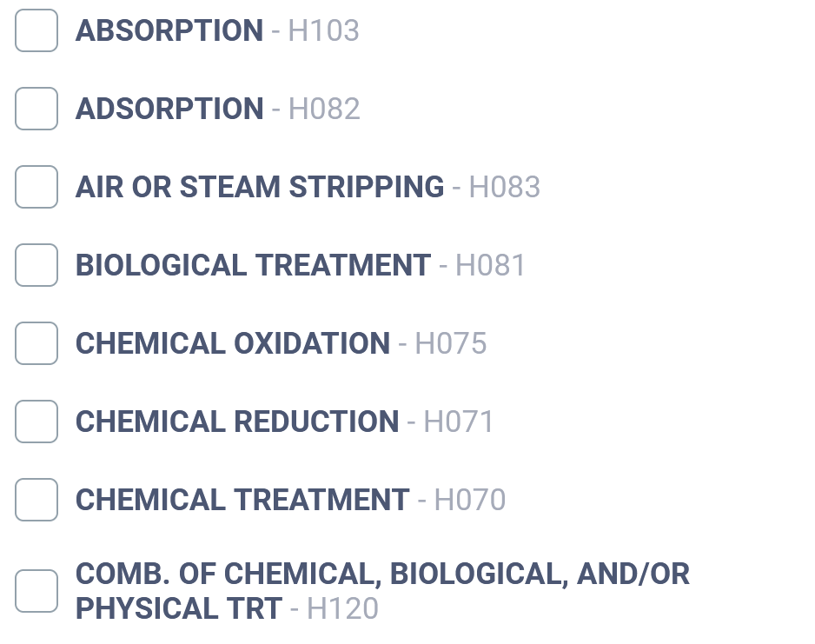Click the H083 code text
Viewport: 815px width, 644px height.
504,187
